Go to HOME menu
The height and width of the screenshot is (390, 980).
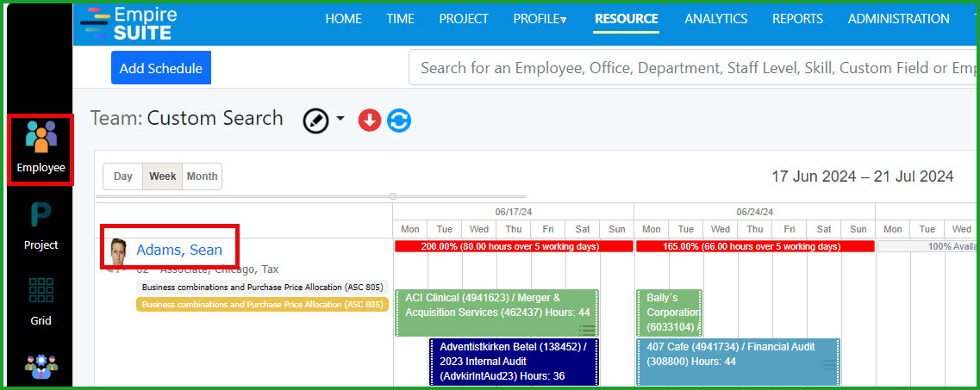[x=343, y=19]
